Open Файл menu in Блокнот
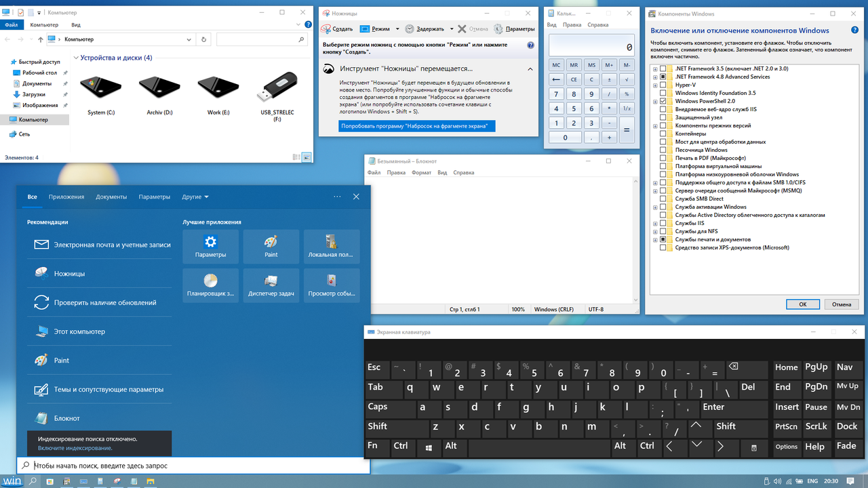 (374, 173)
